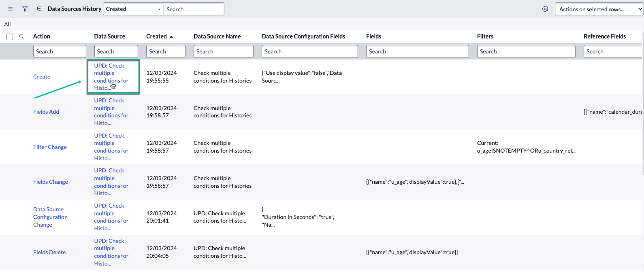
Task: Open the Fields Delete action record
Action: [49, 252]
